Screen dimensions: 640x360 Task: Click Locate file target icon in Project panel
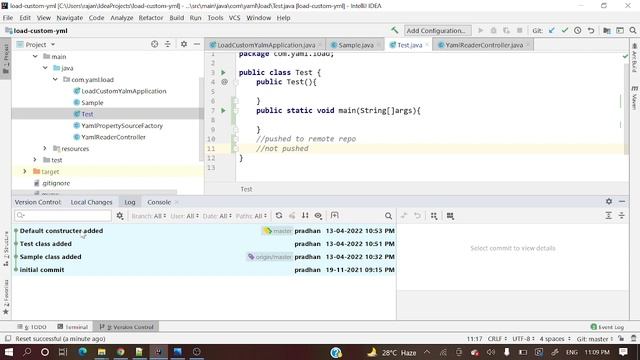[154, 44]
